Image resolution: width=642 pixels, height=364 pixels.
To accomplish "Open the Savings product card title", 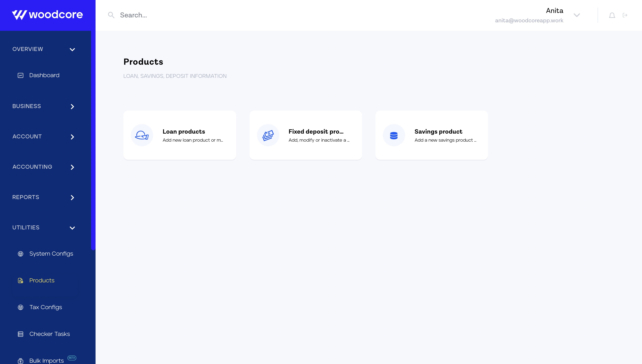I will (438, 132).
